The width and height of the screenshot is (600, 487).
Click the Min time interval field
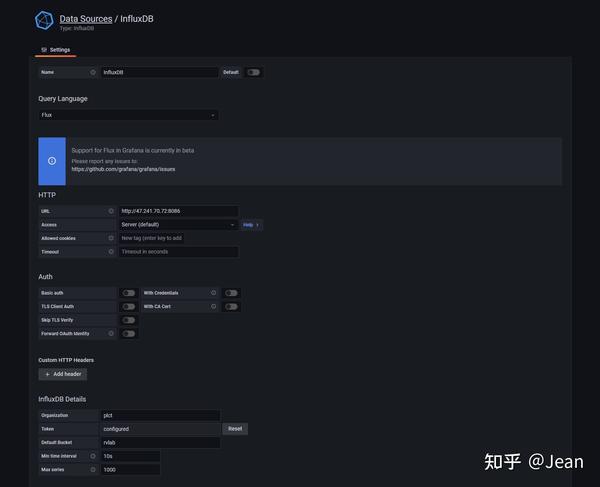tap(130, 456)
